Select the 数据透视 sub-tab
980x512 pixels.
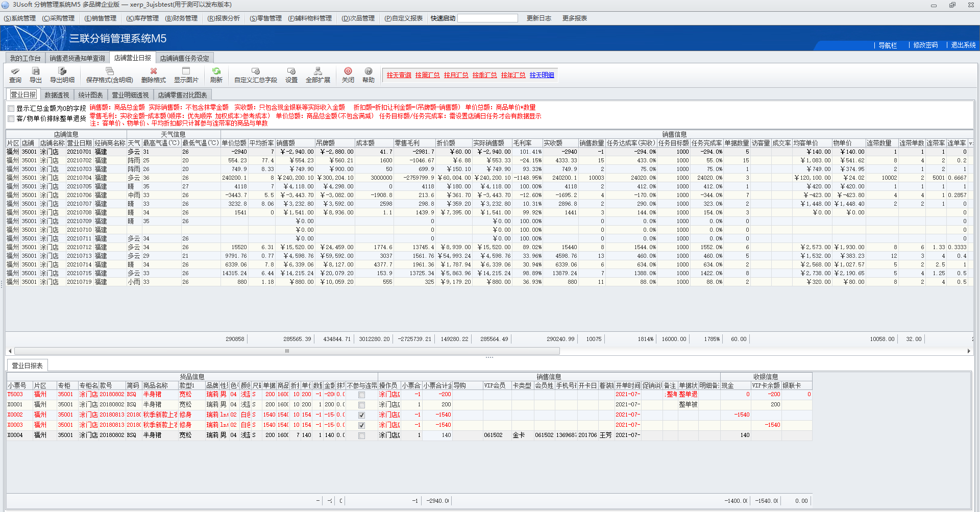pos(57,95)
